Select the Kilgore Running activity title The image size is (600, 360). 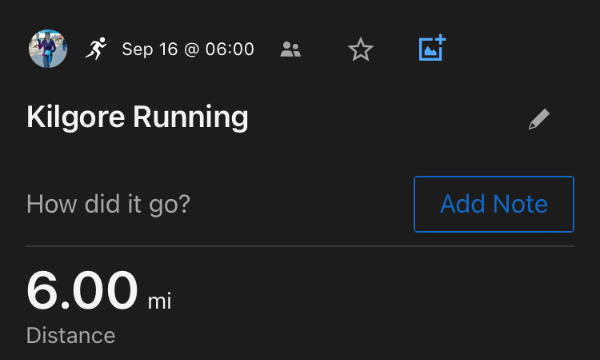[137, 117]
